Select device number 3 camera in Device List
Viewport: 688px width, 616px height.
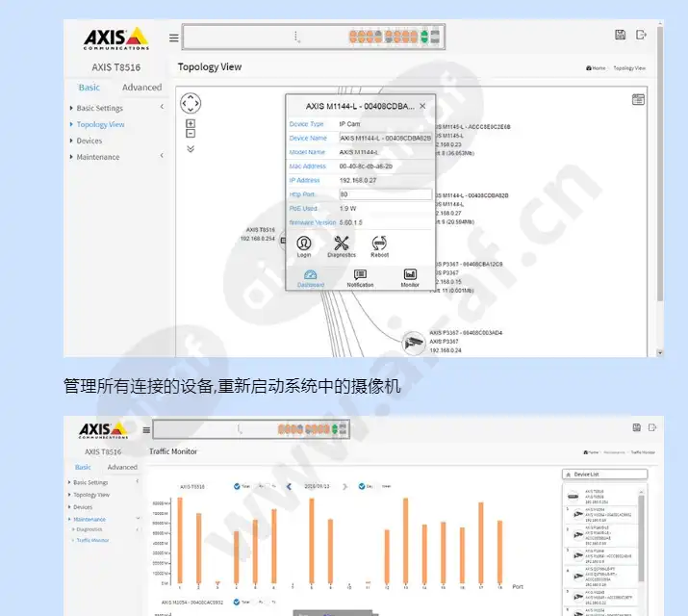click(600, 556)
